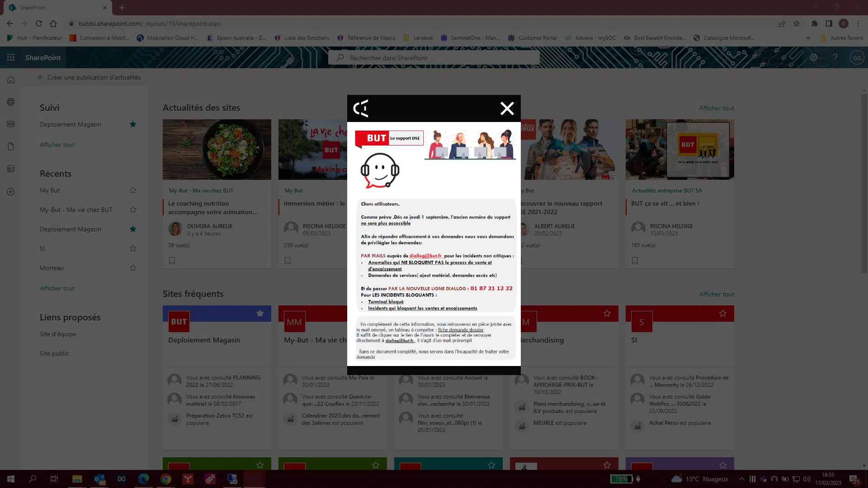
Task: Open My files page icon in sidebar
Action: pyautogui.click(x=11, y=146)
